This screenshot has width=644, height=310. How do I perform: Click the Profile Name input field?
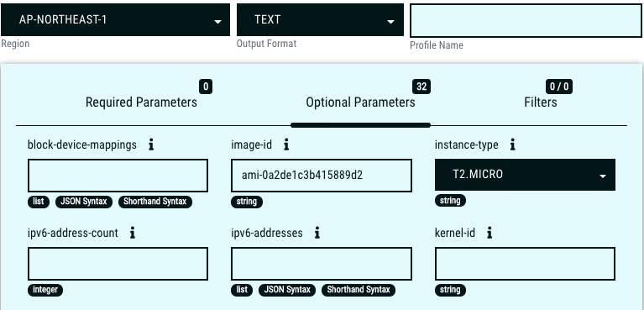(526, 21)
